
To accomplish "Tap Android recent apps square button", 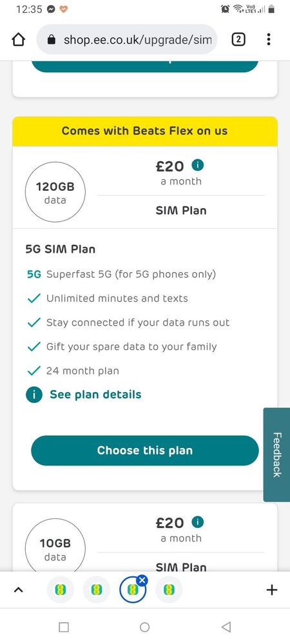I will point(64,627).
